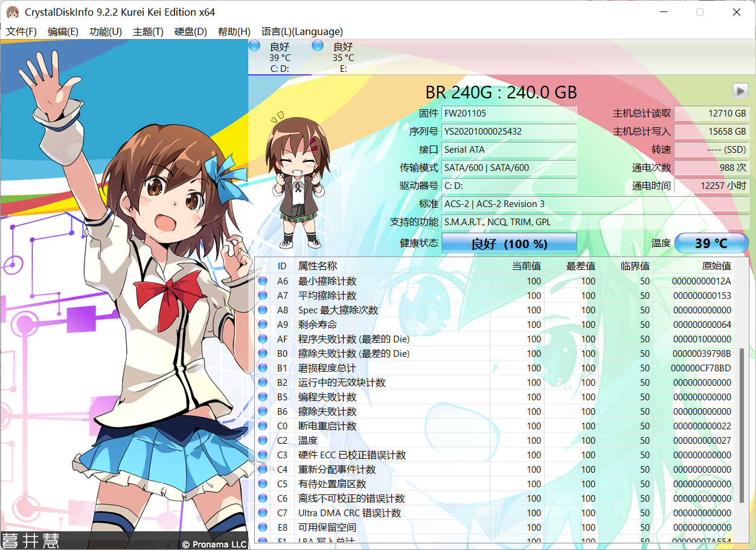Click status orb for attribute B6 row
The width and height of the screenshot is (756, 550).
[x=263, y=411]
